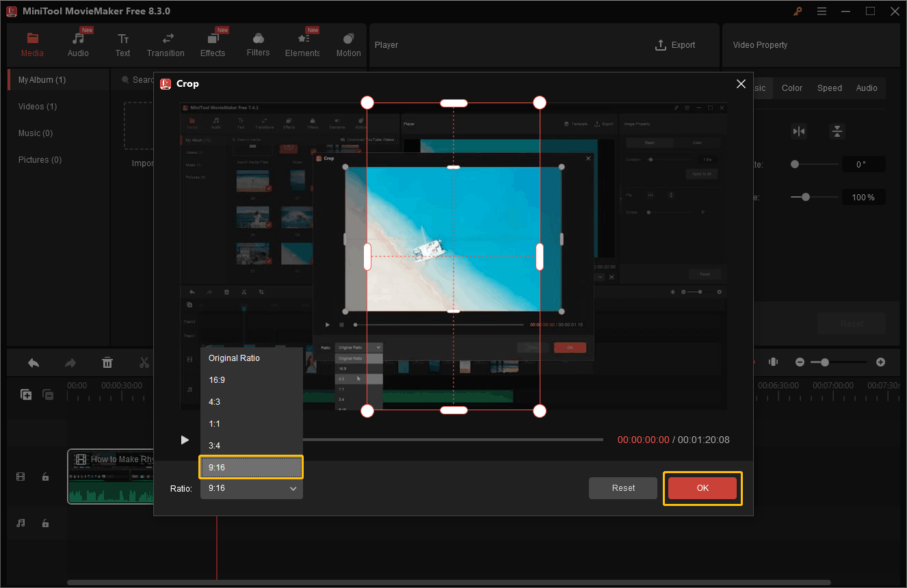This screenshot has width=907, height=588.
Task: Open the Media tab
Action: point(32,45)
